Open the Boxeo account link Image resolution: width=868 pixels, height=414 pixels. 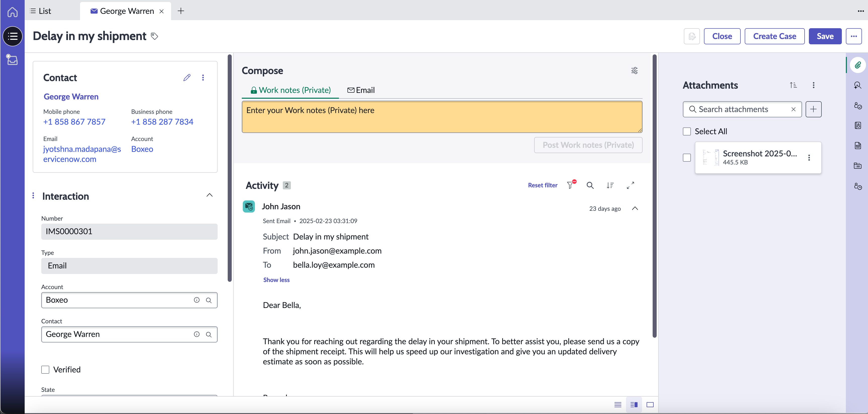pyautogui.click(x=142, y=149)
